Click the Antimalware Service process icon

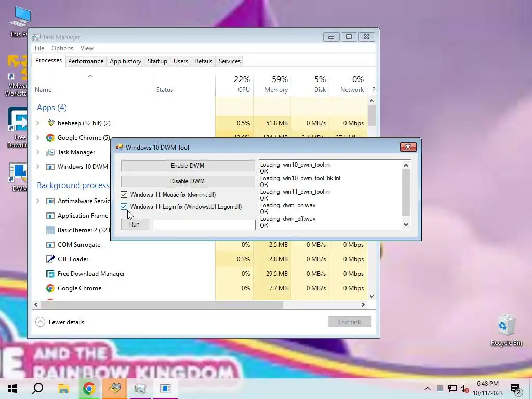point(50,201)
